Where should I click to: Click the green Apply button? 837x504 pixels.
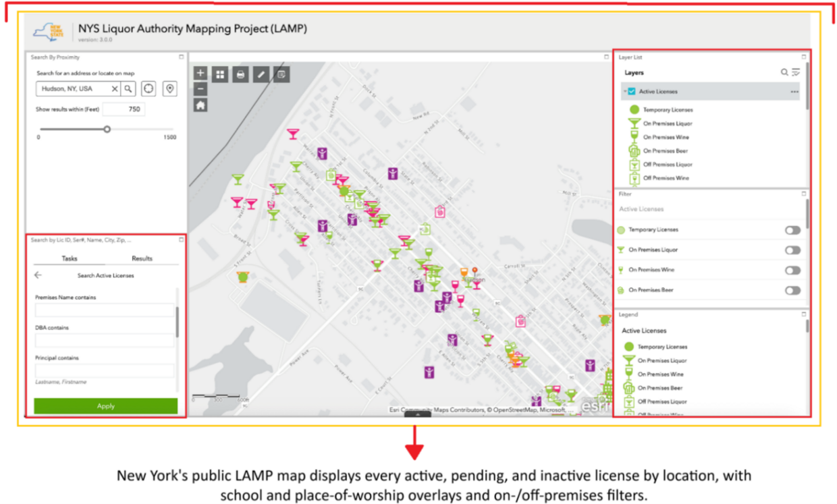pos(106,406)
